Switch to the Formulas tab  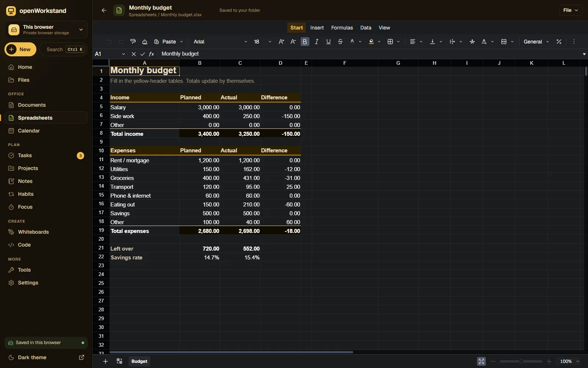342,28
